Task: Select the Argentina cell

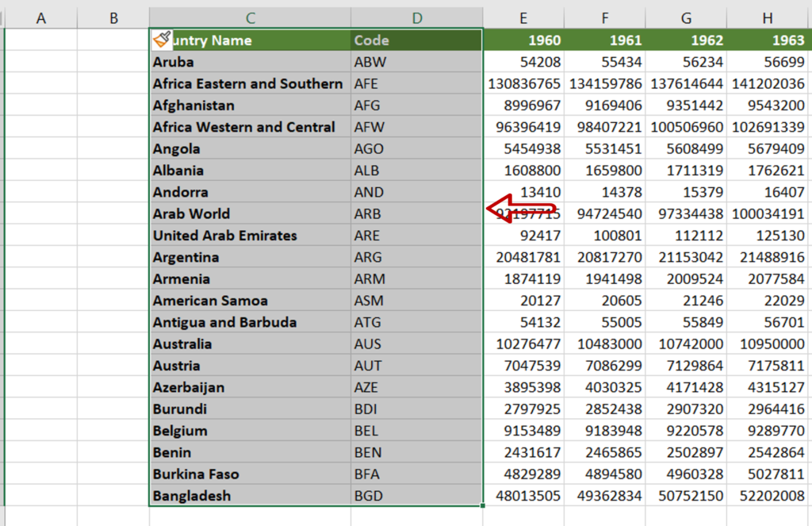Action: (x=250, y=257)
